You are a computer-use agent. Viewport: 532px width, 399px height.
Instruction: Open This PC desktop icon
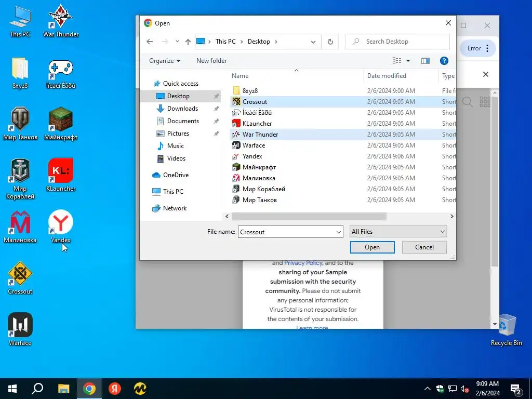pos(20,21)
